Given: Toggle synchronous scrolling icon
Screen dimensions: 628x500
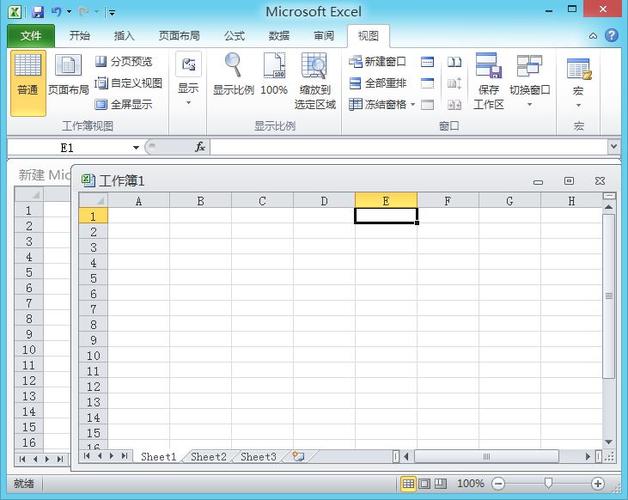Looking at the screenshot, I should 454,83.
